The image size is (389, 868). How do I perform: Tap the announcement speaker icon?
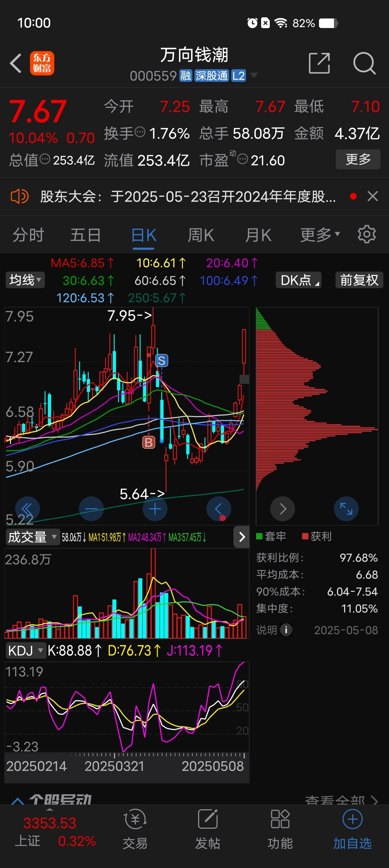point(19,196)
